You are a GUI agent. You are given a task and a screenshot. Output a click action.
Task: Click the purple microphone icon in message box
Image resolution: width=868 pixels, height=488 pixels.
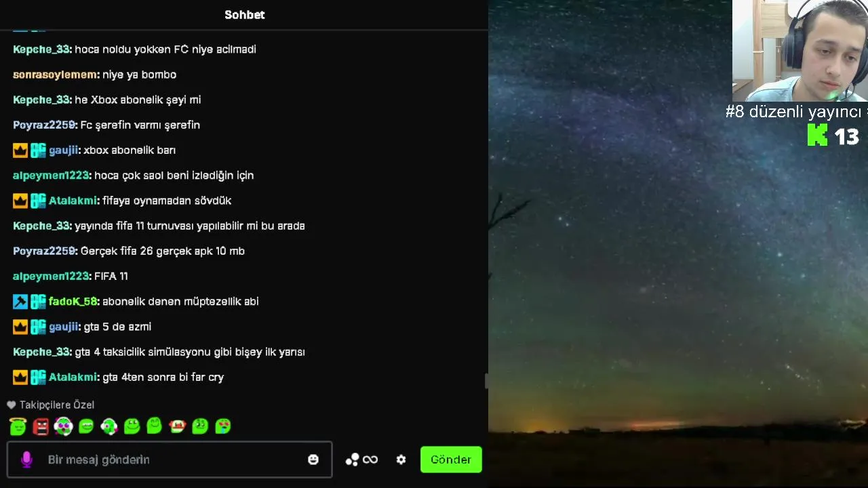point(26,460)
